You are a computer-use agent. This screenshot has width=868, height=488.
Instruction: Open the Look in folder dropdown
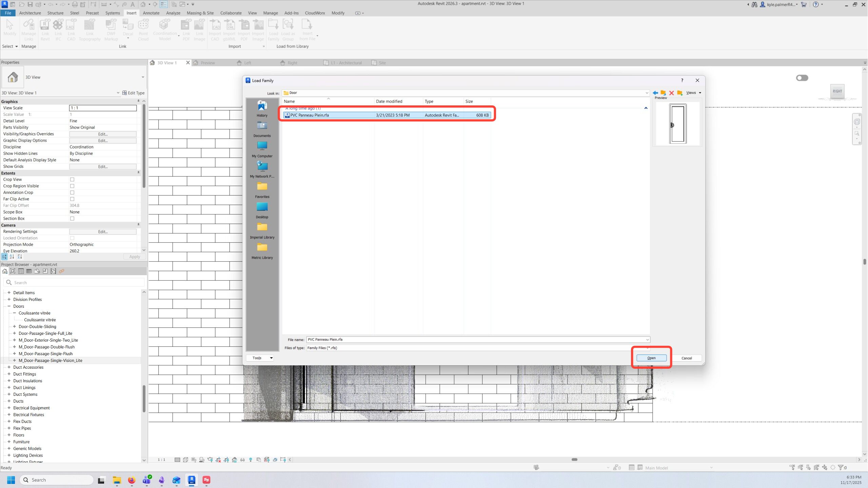pyautogui.click(x=647, y=93)
